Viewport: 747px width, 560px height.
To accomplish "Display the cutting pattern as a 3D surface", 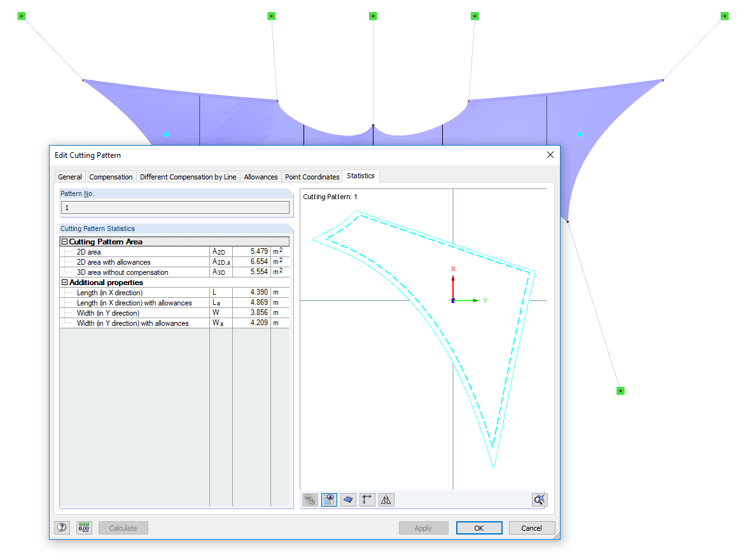I will coord(348,500).
